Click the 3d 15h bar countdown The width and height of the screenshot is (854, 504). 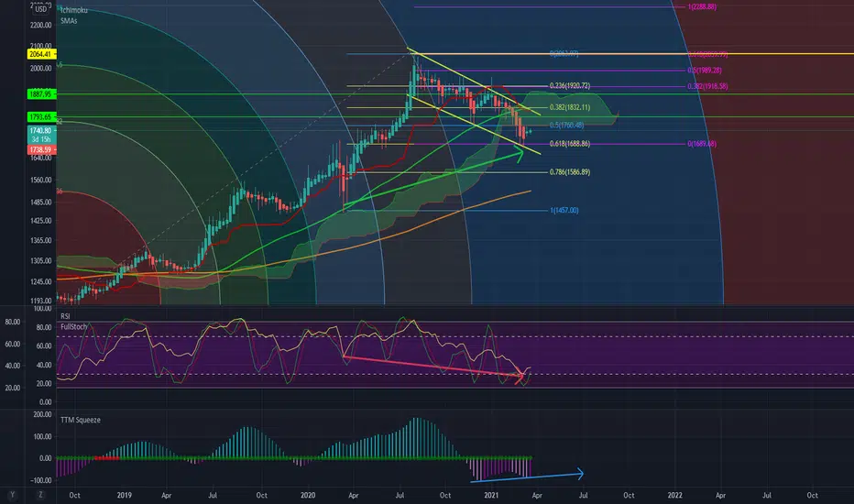pos(41,139)
